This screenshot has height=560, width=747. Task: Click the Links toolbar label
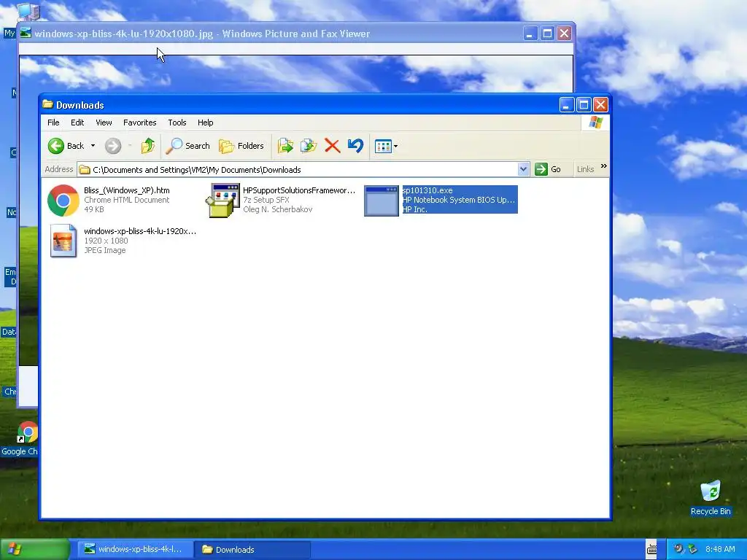[585, 169]
